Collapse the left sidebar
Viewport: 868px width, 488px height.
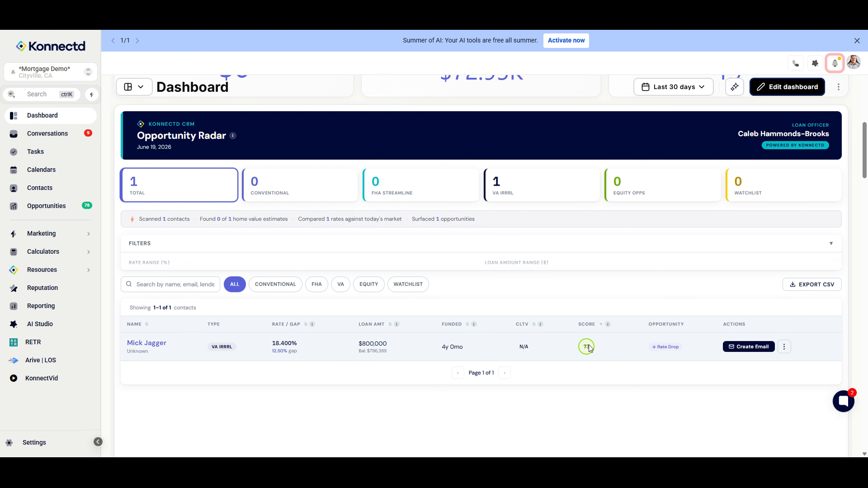tap(98, 442)
